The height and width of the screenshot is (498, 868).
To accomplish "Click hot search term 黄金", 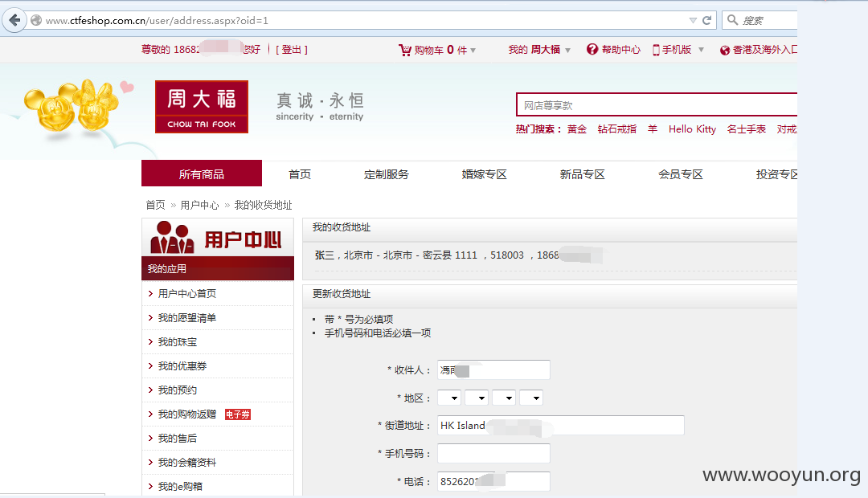I will coord(577,129).
